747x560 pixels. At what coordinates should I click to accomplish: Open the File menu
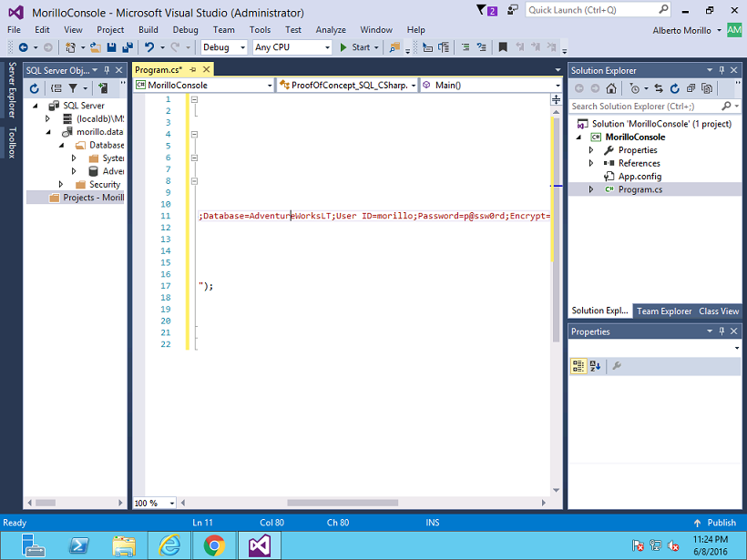click(14, 29)
